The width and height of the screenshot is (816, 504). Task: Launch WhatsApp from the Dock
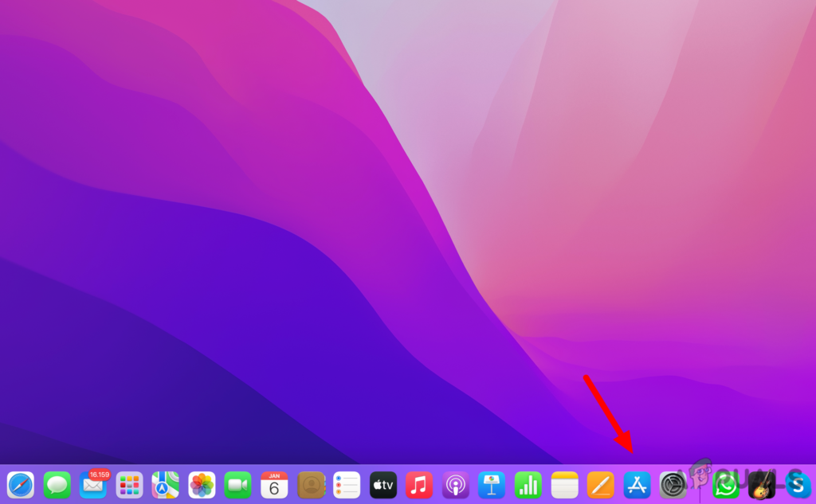click(726, 485)
